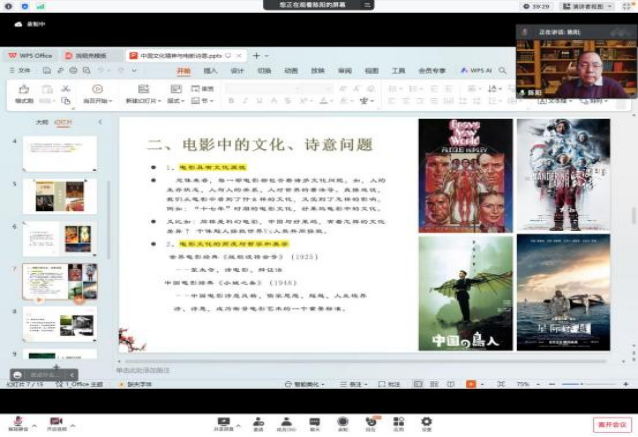This screenshot has width=638, height=437.
Task: Switch to the 插入 ribbon tab
Action: tap(210, 71)
